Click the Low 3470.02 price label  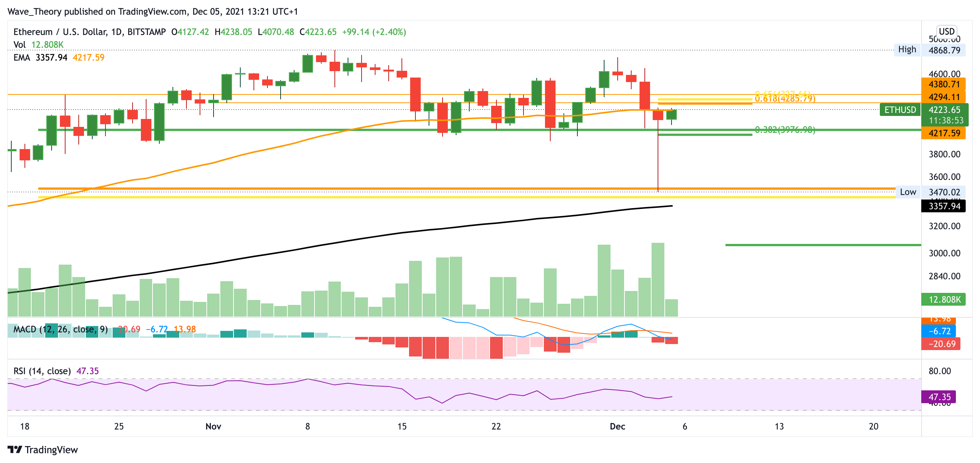[x=930, y=192]
